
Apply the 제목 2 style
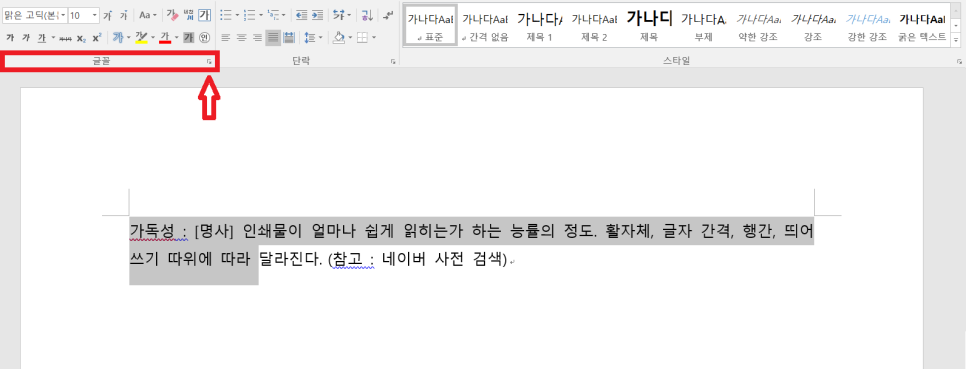[594, 25]
